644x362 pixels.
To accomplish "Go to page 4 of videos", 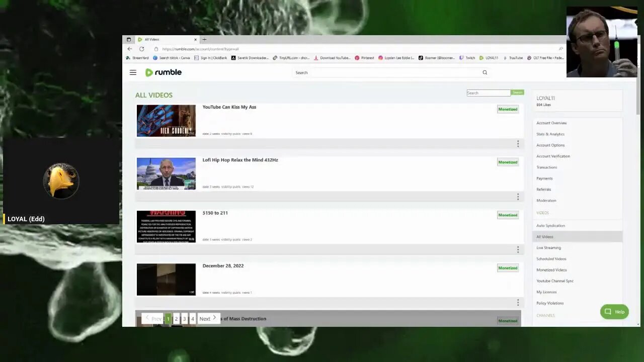I will pos(192,319).
